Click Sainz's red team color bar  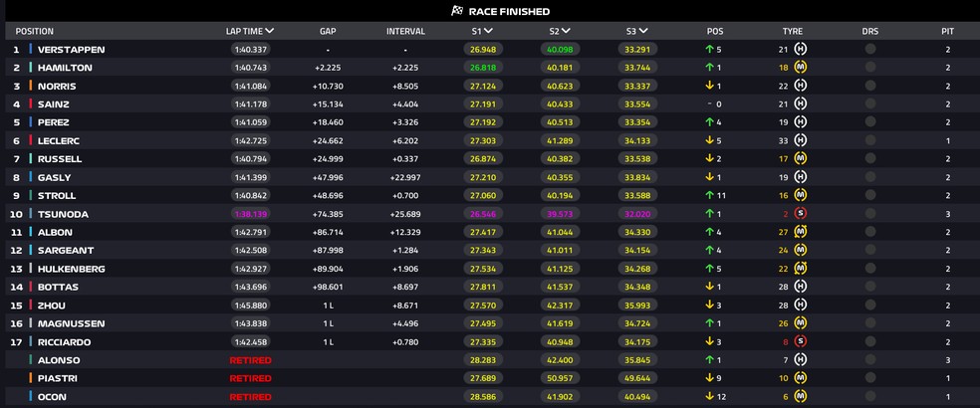[x=30, y=103]
